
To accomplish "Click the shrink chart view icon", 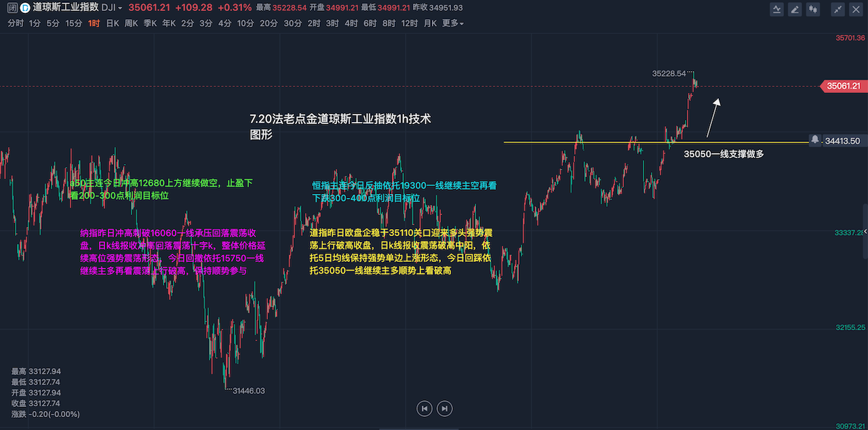I will click(839, 9).
